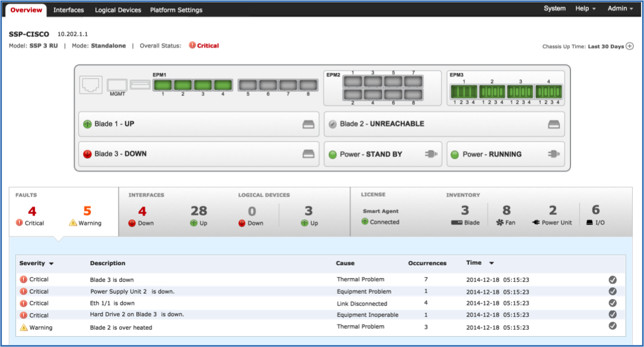Open the Admin dropdown menu
The height and width of the screenshot is (347, 644).
click(x=620, y=9)
